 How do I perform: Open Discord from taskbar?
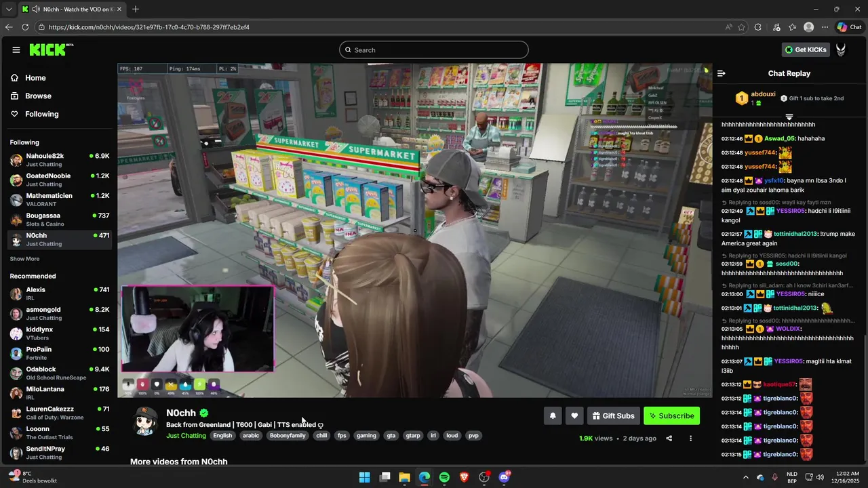[504, 477]
